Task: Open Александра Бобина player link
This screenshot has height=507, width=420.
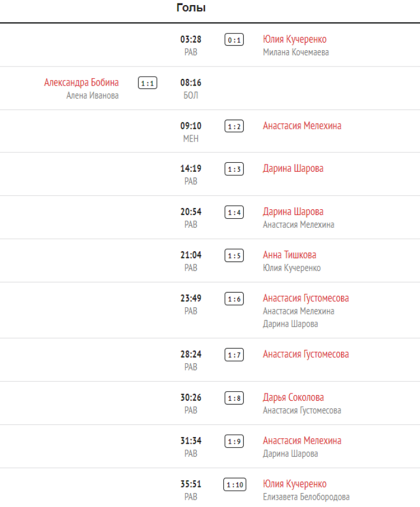Action: click(x=81, y=83)
